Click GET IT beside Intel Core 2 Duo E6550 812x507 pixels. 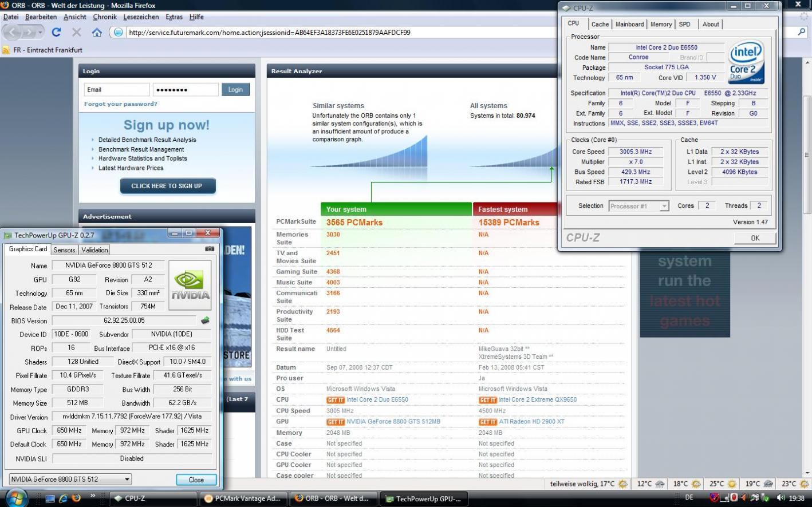335,400
